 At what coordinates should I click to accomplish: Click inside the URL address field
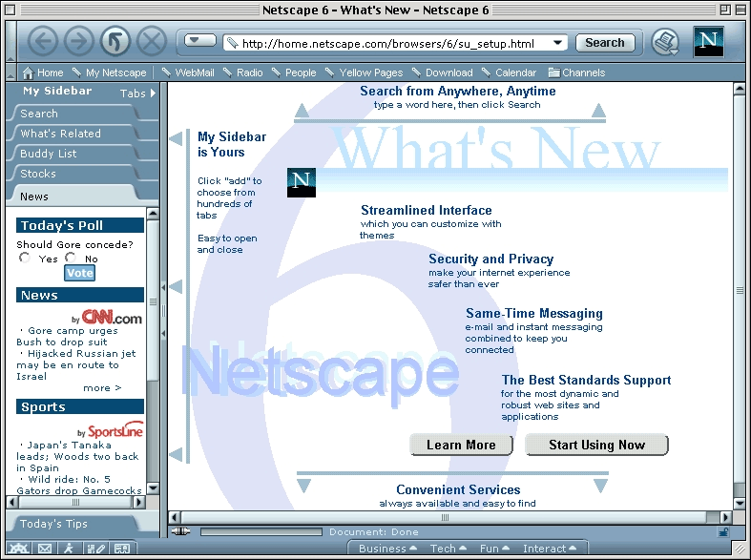[x=391, y=43]
